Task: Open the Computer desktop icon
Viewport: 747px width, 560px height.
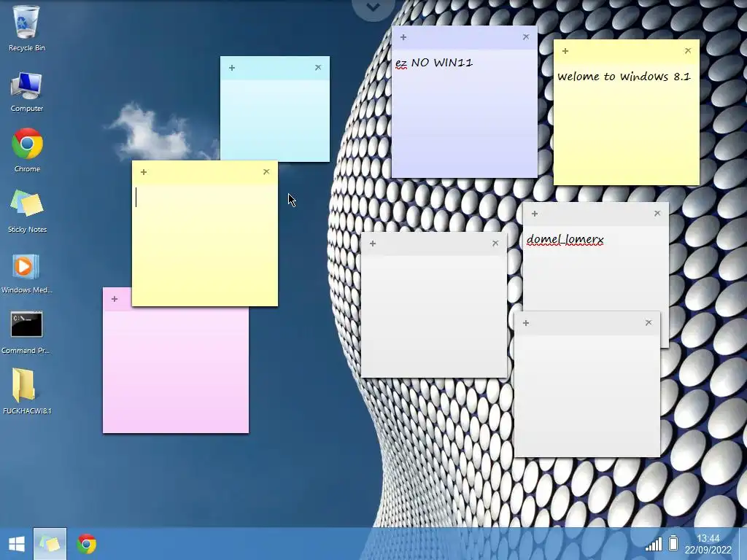Action: coord(27,91)
